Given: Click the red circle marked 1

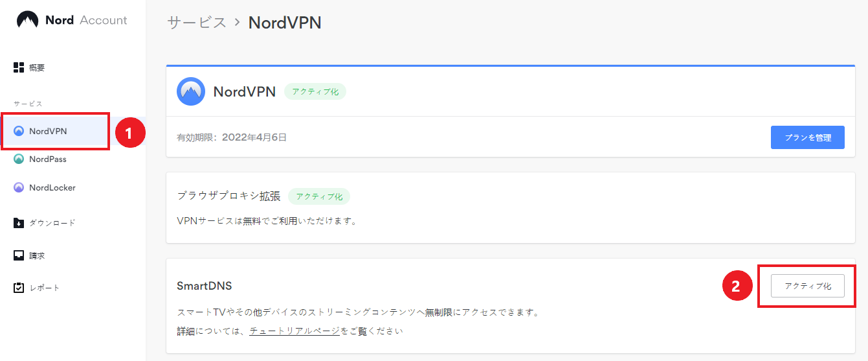Looking at the screenshot, I should click(130, 134).
